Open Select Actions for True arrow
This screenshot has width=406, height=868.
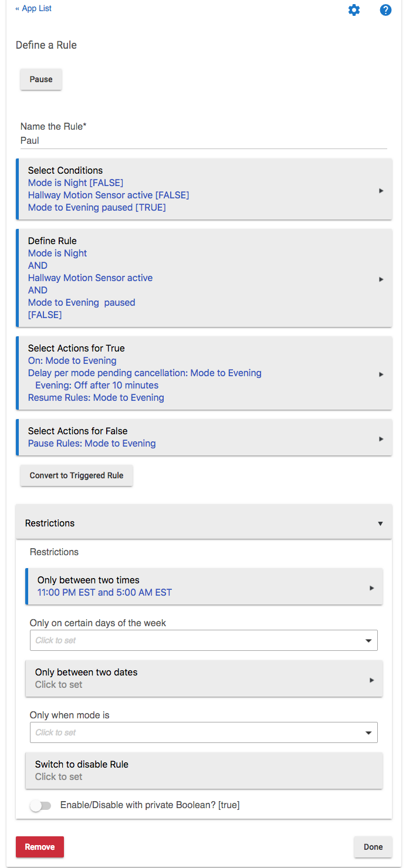pos(381,374)
